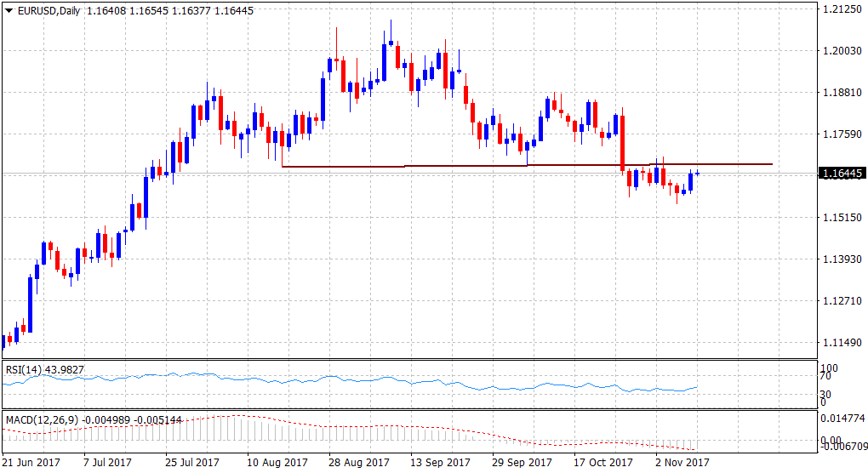Click the 29 Sep 2017 date label
The image size is (868, 473).
pyautogui.click(x=522, y=462)
